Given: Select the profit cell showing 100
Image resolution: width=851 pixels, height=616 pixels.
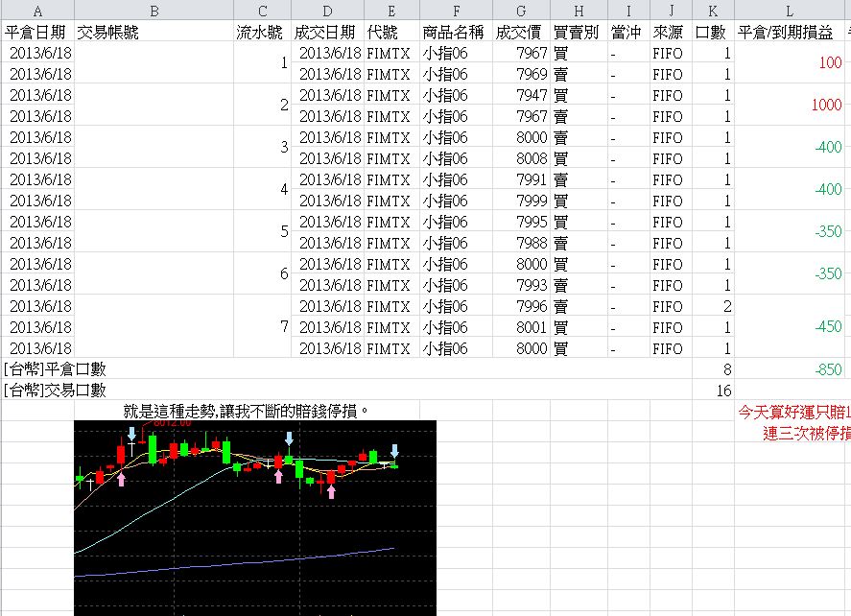Looking at the screenshot, I should 790,63.
